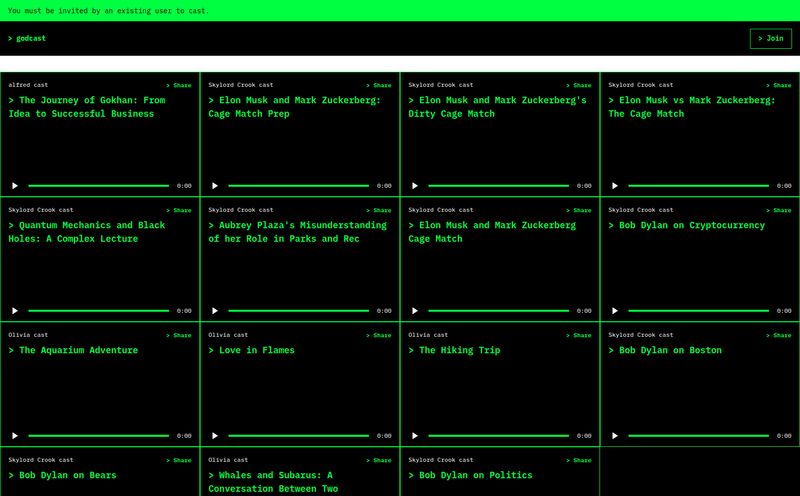Image resolution: width=800 pixels, height=496 pixels.
Task: Open 'Elon Musk and Mark Zuckerberg: Cage Match Prep' title
Action: pos(294,107)
